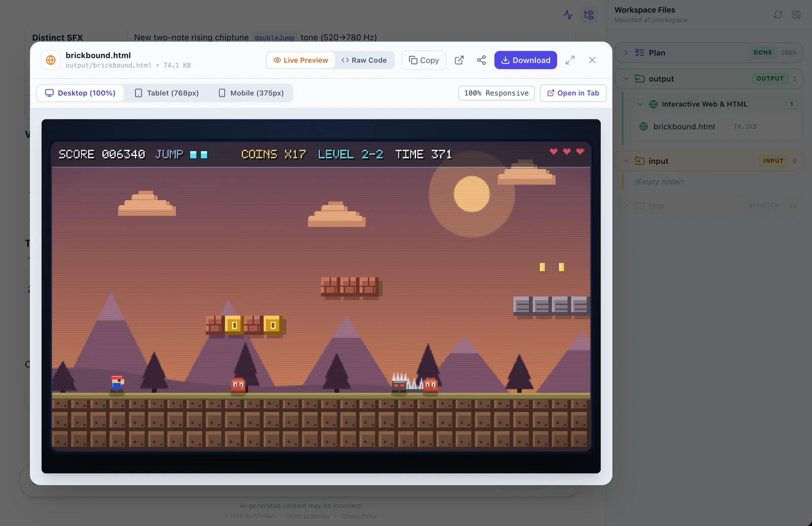
Task: Close the brickbound.html preview dialog
Action: click(x=592, y=60)
